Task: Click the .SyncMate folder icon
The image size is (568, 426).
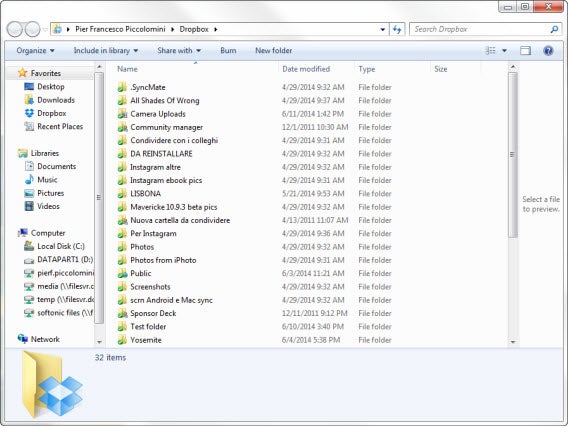Action: [x=122, y=87]
